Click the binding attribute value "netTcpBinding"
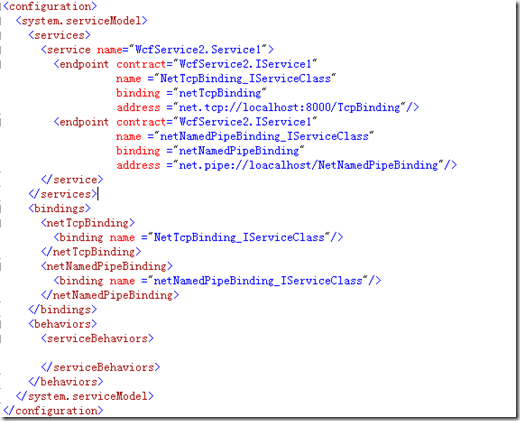The height and width of the screenshot is (421, 520). pyautogui.click(x=220, y=93)
